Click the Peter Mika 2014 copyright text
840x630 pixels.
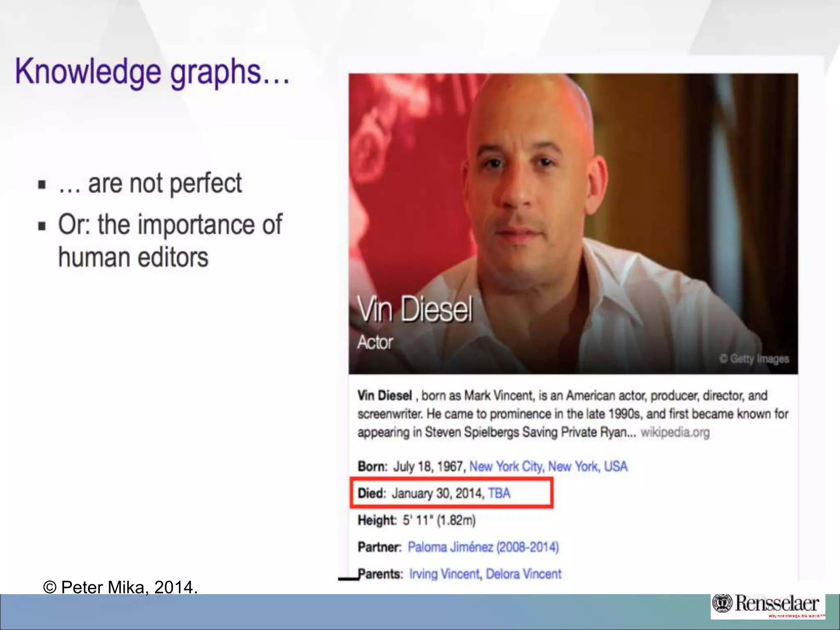[120, 587]
